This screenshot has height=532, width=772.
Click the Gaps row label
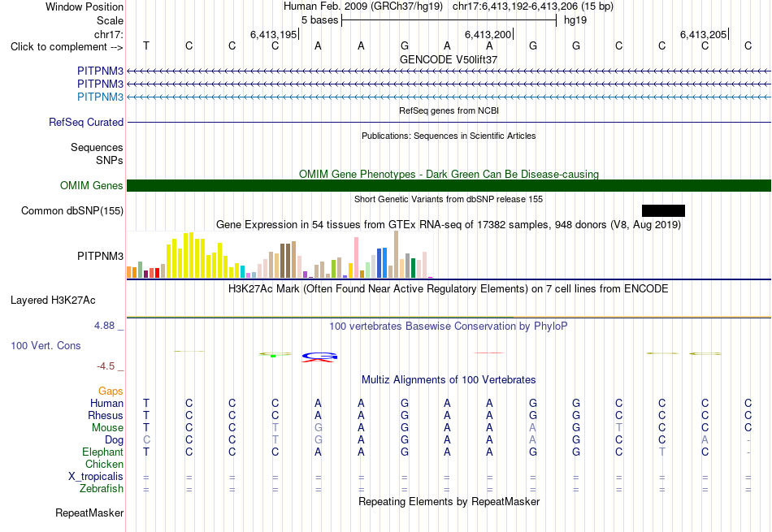(x=111, y=391)
